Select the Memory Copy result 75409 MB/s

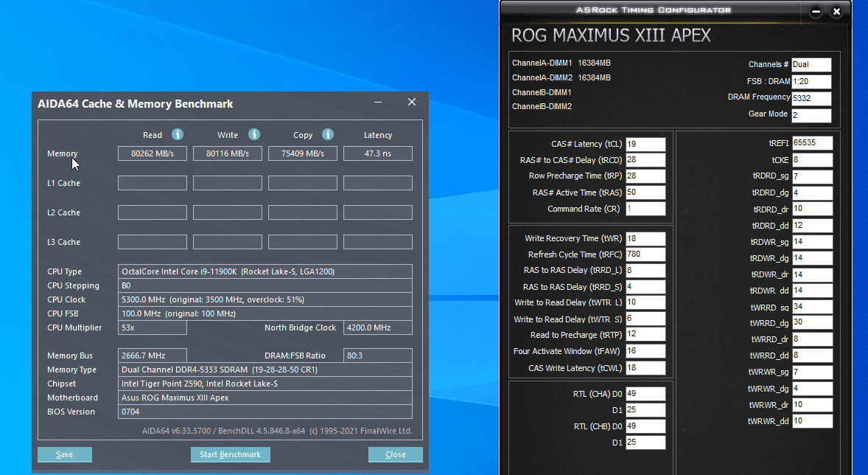[x=303, y=153]
